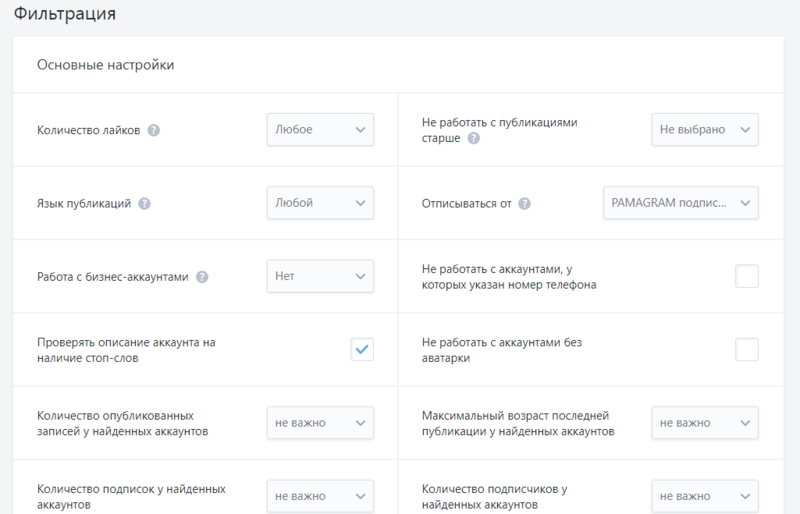Open the Количество подписок following count dropdown
This screenshot has height=514, width=800.
coord(320,495)
